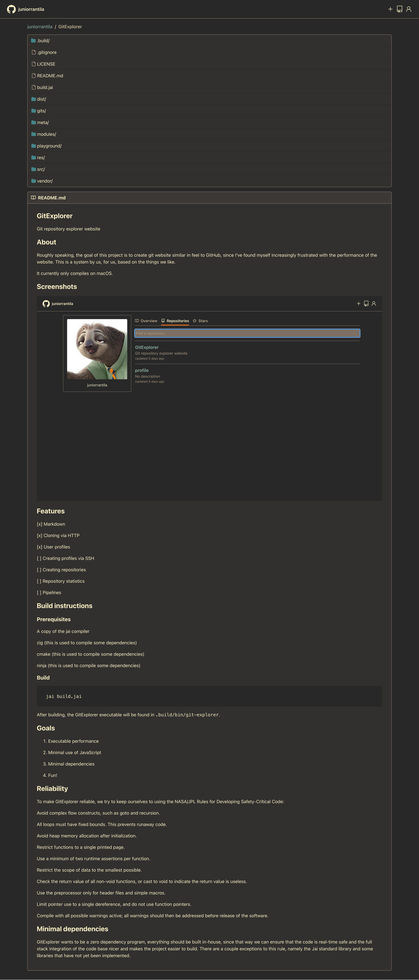Screen dimensions: 419x980
Task: Click the README.md panel title
Action: [x=52, y=198]
